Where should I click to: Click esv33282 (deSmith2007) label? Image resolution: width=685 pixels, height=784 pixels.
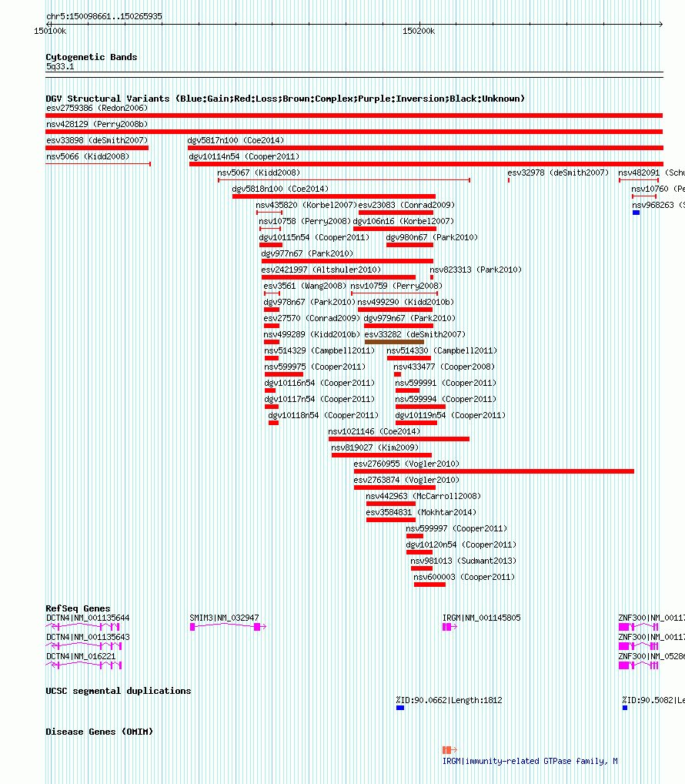pyautogui.click(x=415, y=334)
